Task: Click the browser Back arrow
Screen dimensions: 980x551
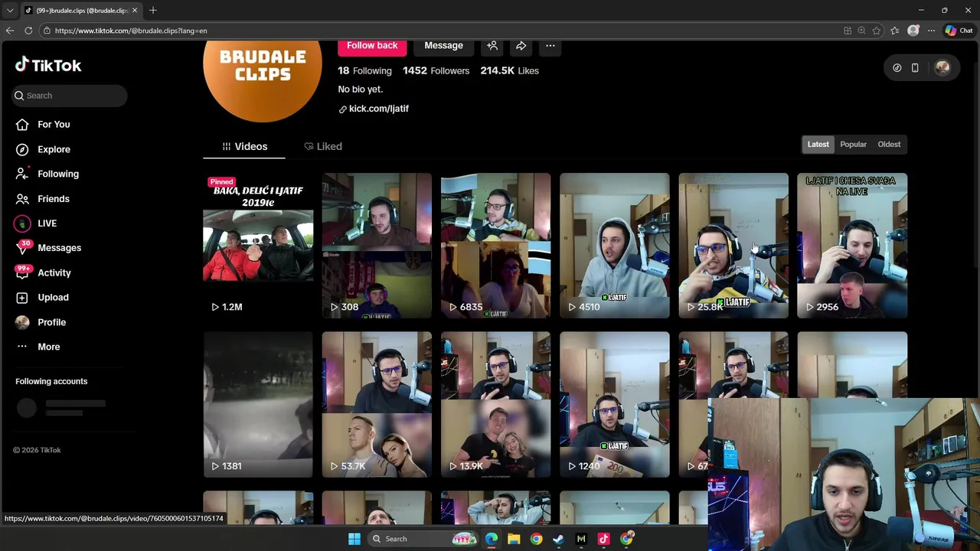Action: (x=10, y=31)
